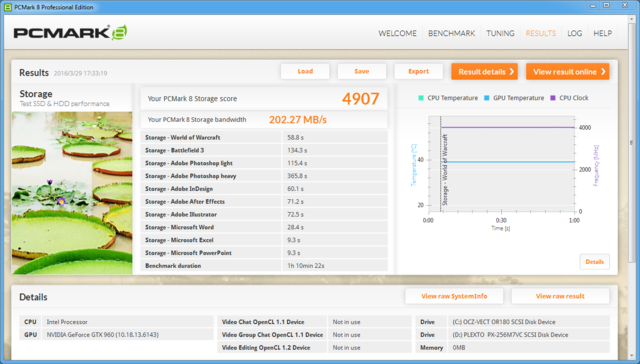Click the results timestamp 2016/3/29
Image resolution: width=640 pixels, height=364 pixels.
80,73
